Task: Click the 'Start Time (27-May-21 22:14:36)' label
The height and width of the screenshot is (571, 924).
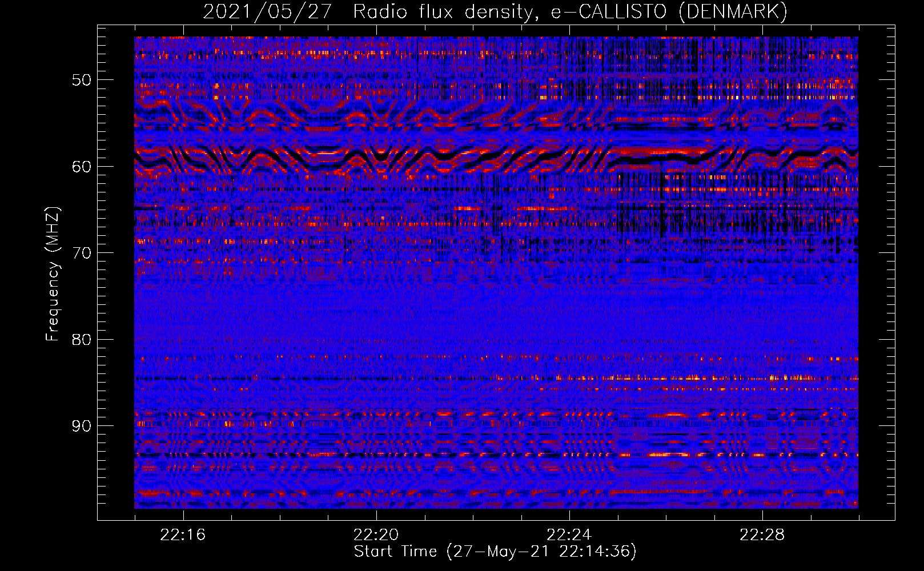Action: (495, 552)
